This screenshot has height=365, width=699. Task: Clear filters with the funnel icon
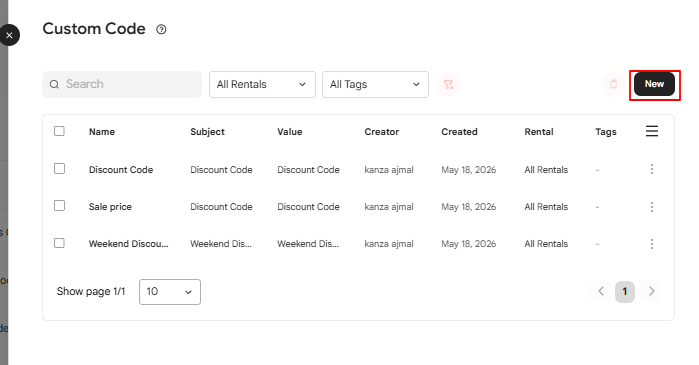pyautogui.click(x=448, y=84)
